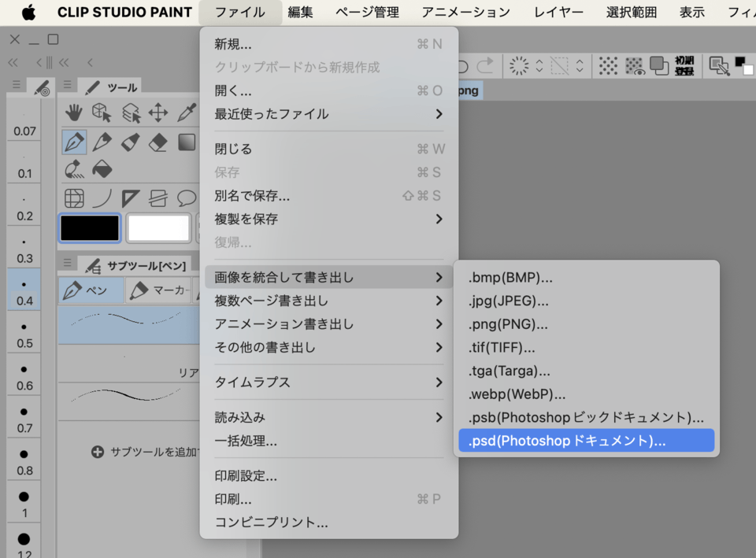Screen dimensions: 756x558
Task: Select the Ruler triangle tool
Action: (x=131, y=198)
